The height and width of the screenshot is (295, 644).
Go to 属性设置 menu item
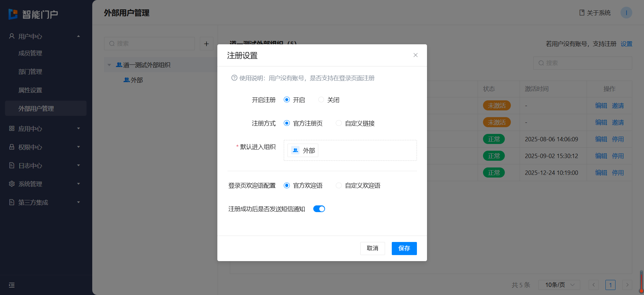pos(30,90)
